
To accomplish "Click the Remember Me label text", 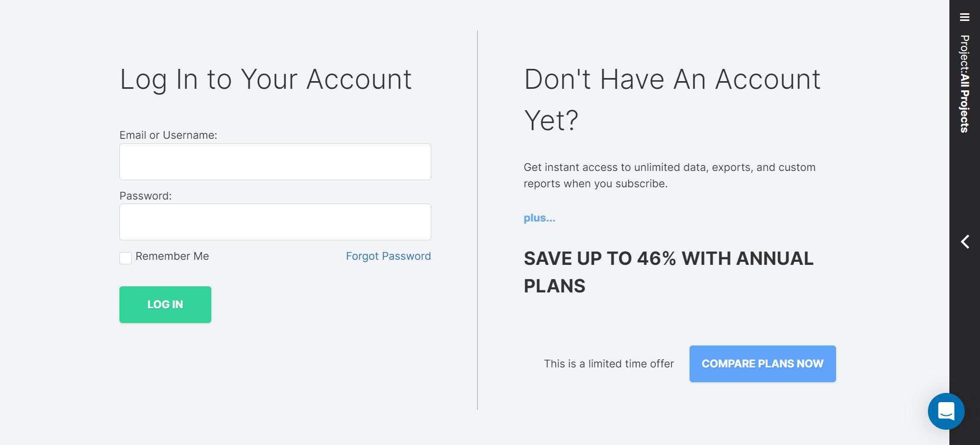I will 172,256.
